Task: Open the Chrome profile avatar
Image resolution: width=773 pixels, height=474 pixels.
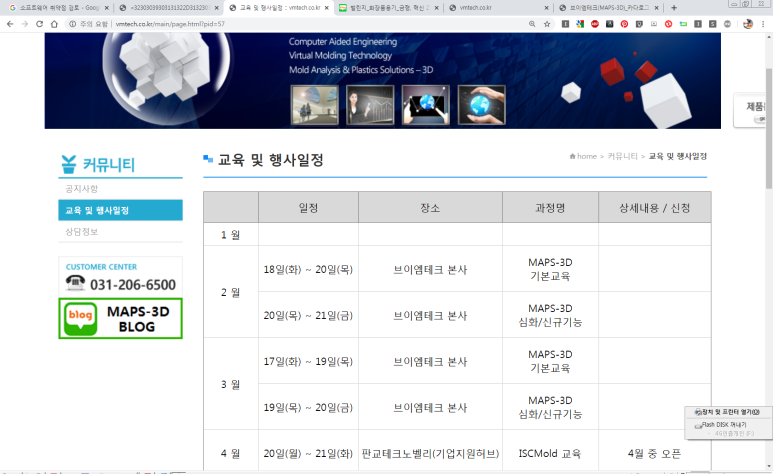Action: [748, 24]
